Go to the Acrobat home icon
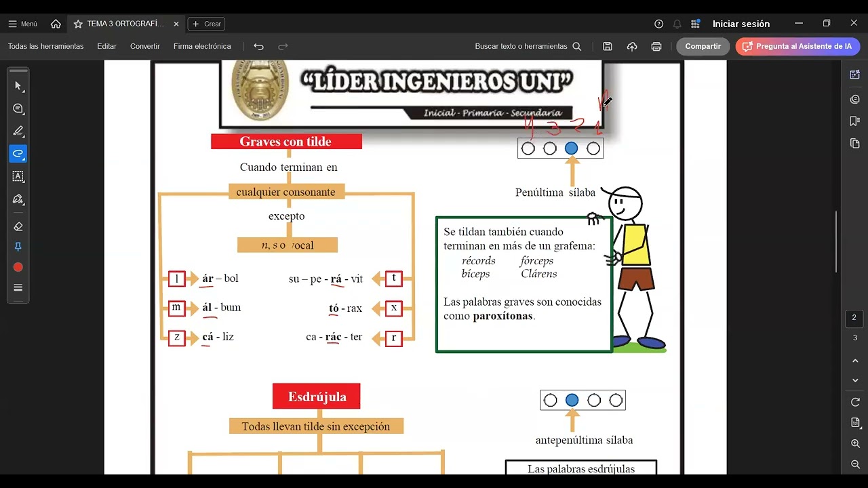The height and width of the screenshot is (488, 868). 56,24
